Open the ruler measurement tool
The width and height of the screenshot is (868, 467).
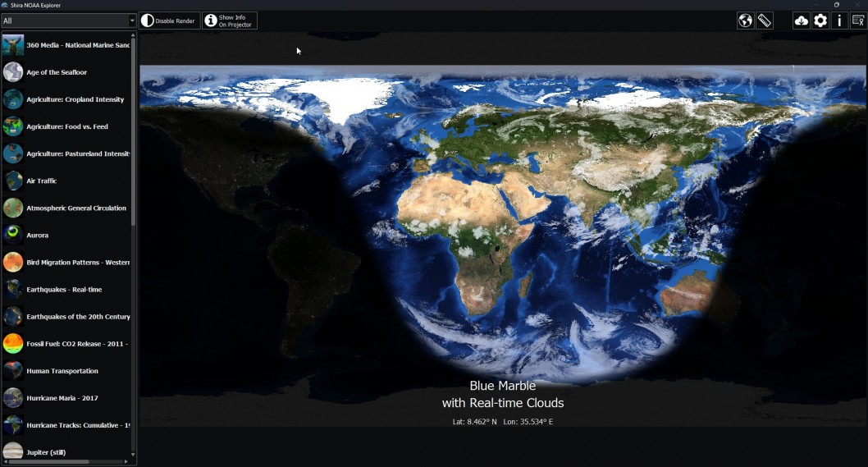pyautogui.click(x=765, y=21)
